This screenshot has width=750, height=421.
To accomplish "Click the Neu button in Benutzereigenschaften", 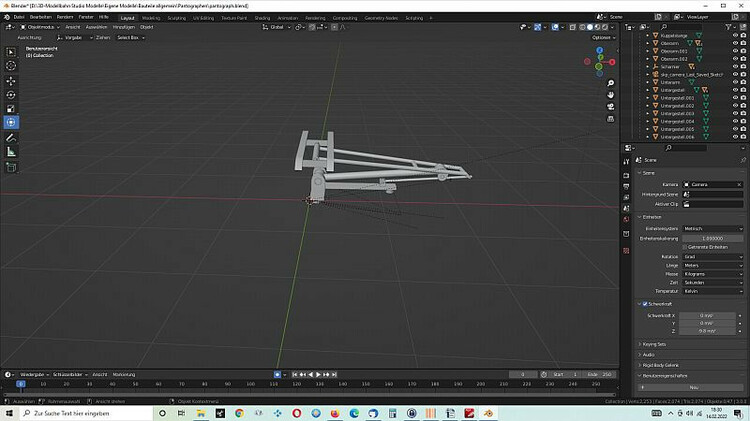I will (692, 387).
